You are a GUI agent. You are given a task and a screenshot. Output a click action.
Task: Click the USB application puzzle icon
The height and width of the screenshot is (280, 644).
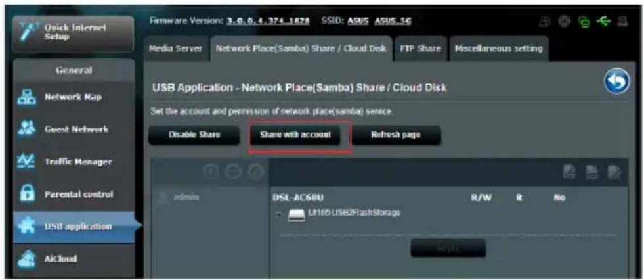point(26,227)
